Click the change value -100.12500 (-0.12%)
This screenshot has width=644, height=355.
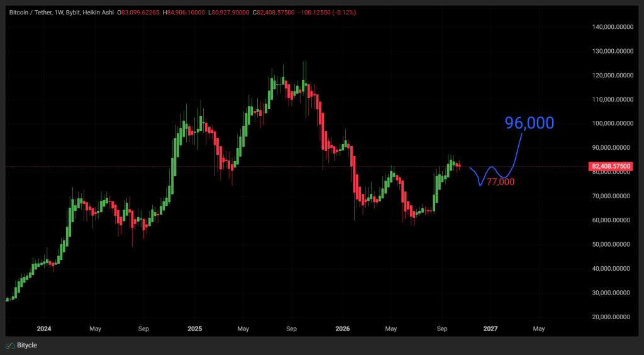[x=326, y=13]
